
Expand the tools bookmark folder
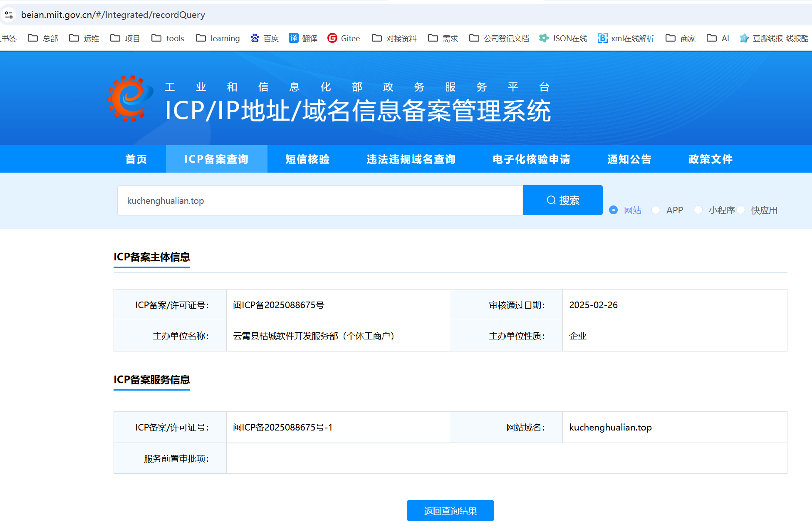pyautogui.click(x=168, y=38)
